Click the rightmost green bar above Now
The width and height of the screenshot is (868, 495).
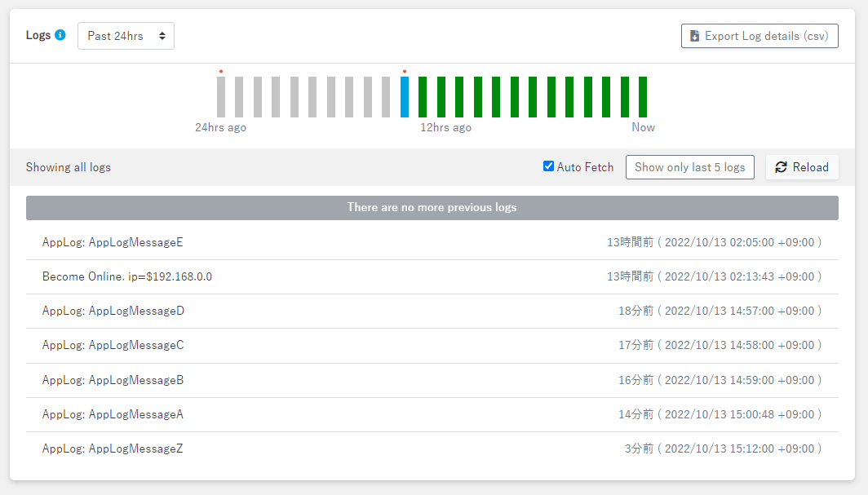coord(643,97)
